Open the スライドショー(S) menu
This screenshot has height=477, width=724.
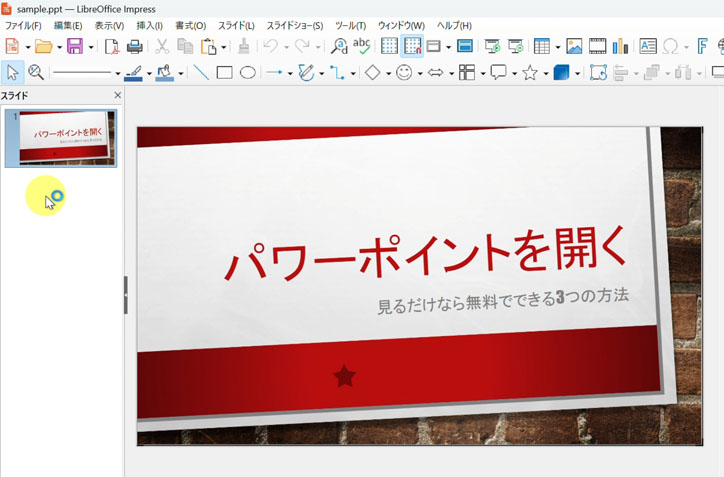pyautogui.click(x=294, y=25)
